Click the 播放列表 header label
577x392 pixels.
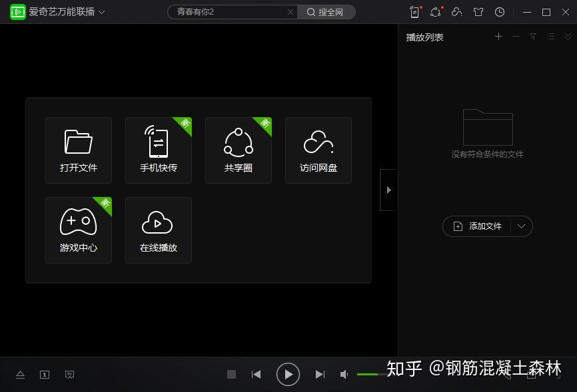(x=424, y=37)
